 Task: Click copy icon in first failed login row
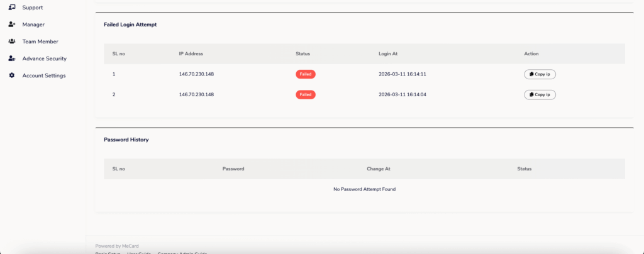point(531,74)
